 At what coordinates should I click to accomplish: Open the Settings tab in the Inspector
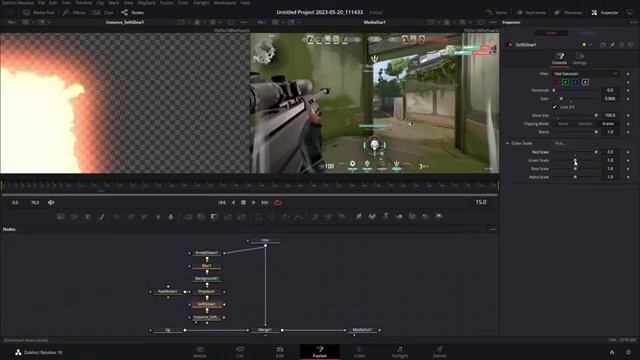pyautogui.click(x=580, y=58)
